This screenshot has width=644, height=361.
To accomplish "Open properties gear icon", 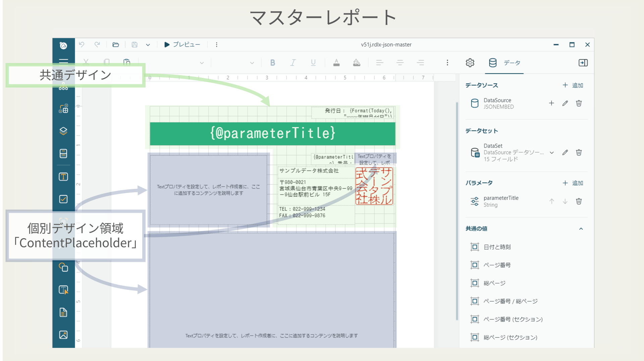I will coord(470,63).
